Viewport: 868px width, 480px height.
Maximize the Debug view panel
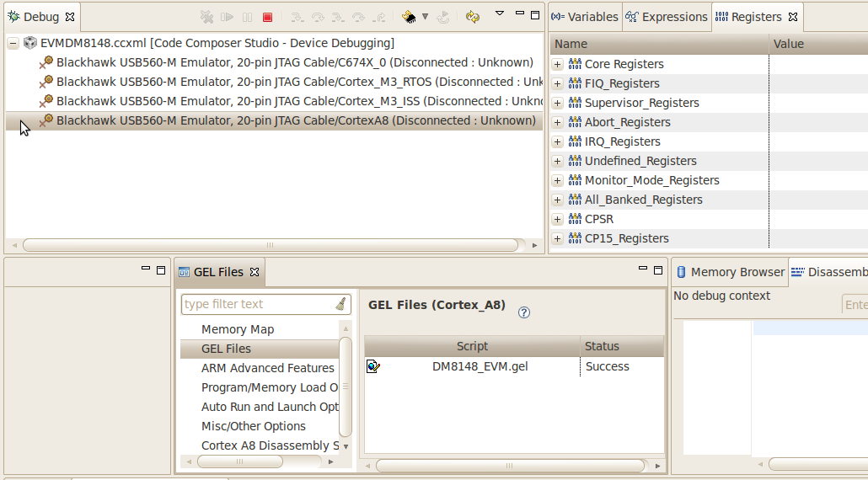[535, 15]
